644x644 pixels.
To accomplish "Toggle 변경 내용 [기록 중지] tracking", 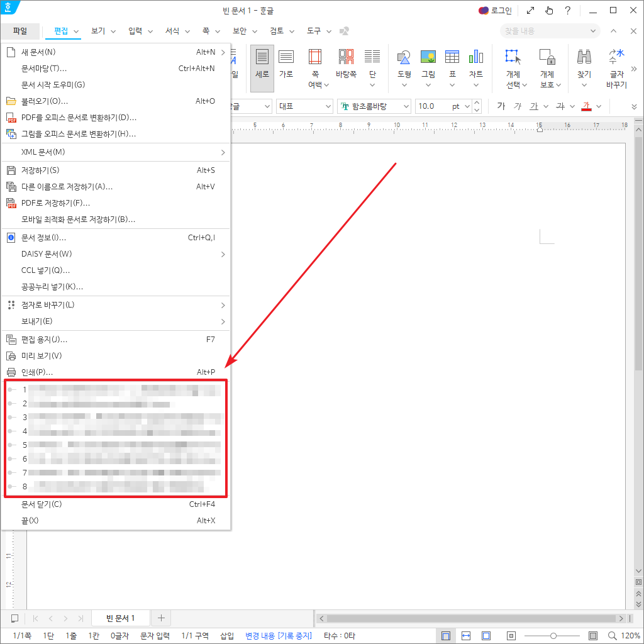I will click(279, 635).
